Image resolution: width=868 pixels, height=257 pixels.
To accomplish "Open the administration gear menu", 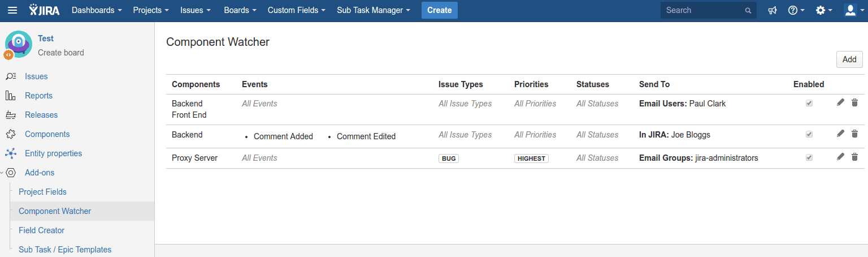I will pyautogui.click(x=824, y=10).
